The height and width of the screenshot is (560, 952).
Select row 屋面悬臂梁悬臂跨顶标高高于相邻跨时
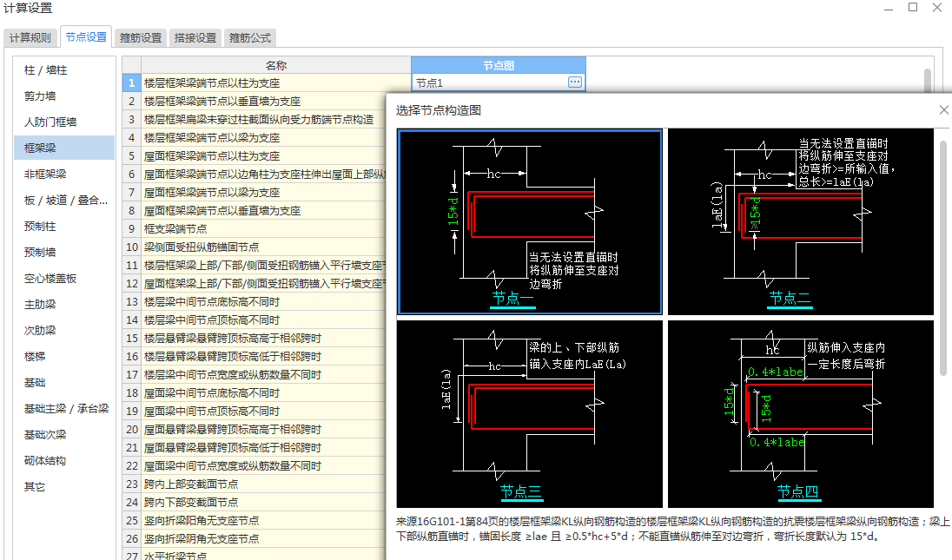263,429
